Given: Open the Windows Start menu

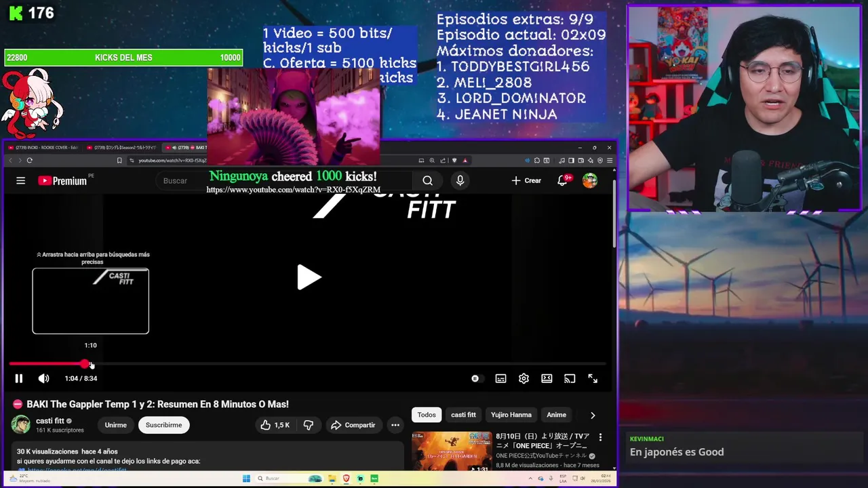Looking at the screenshot, I should (246, 479).
